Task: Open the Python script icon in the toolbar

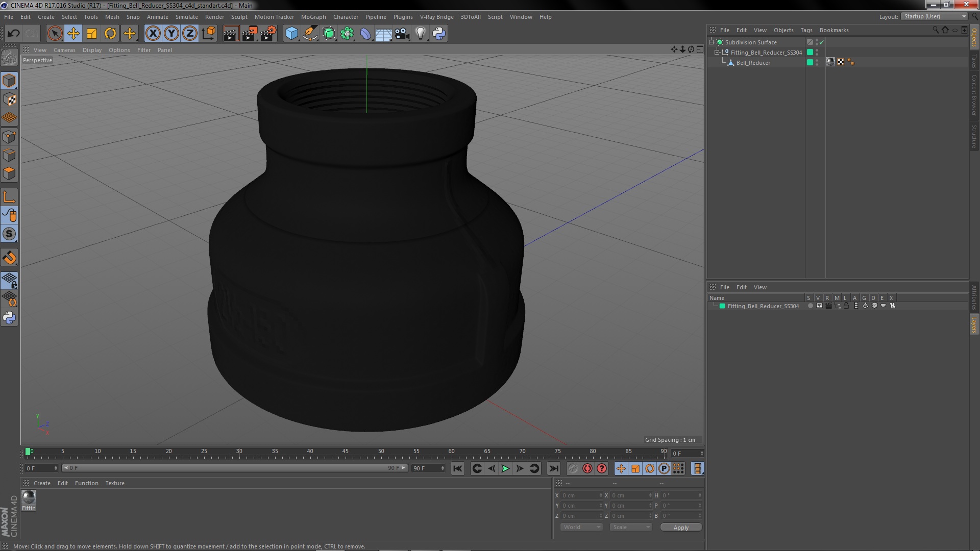Action: click(439, 34)
